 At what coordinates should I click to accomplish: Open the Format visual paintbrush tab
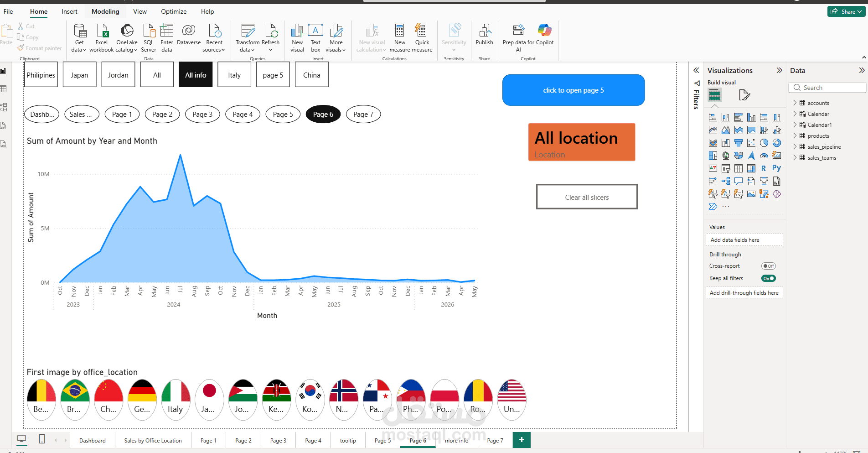tap(744, 95)
